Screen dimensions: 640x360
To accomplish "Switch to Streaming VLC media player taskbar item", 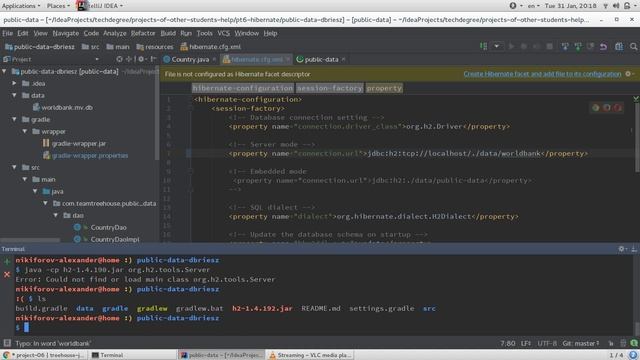I will pyautogui.click(x=310, y=355).
